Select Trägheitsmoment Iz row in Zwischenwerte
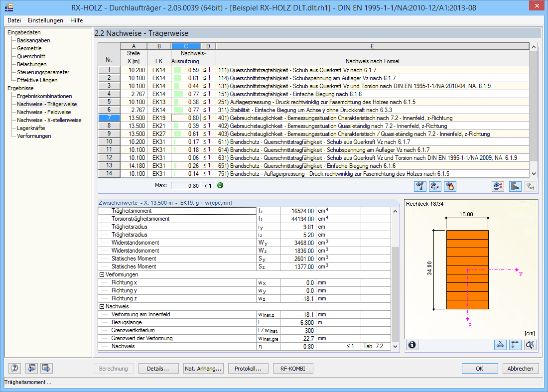 coord(244,211)
